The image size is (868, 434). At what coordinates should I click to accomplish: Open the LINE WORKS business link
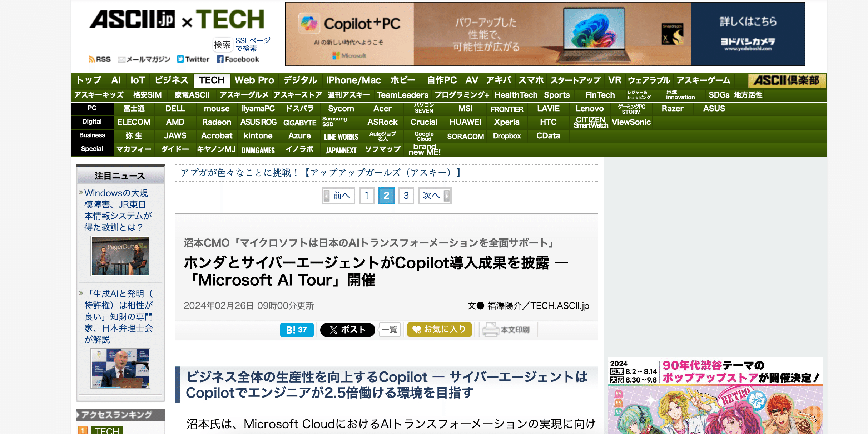click(x=341, y=137)
